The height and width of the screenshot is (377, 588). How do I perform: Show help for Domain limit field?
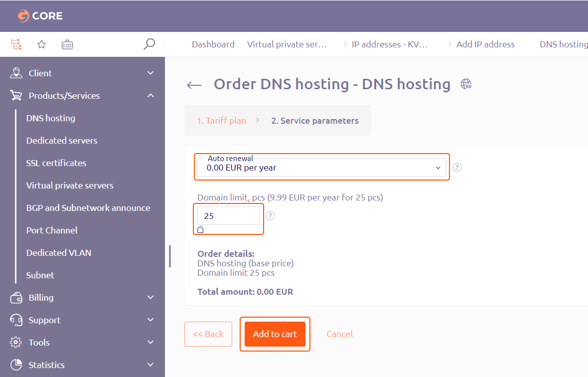[271, 216]
